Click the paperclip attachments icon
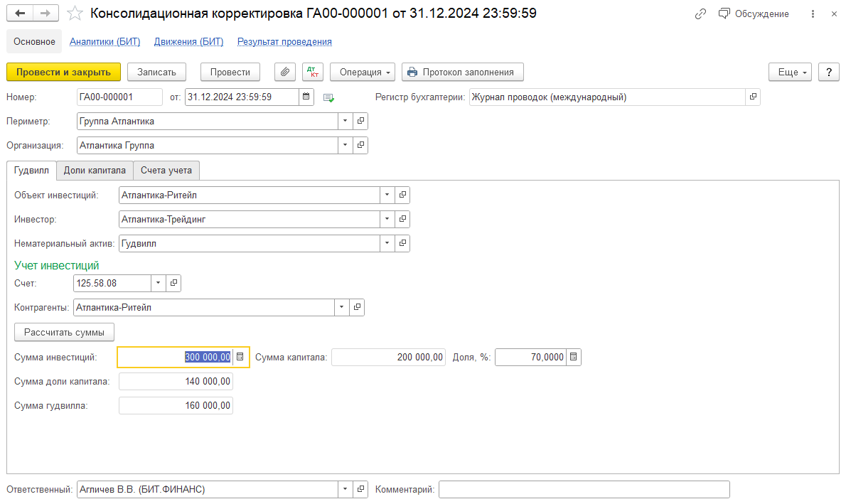 pos(285,72)
